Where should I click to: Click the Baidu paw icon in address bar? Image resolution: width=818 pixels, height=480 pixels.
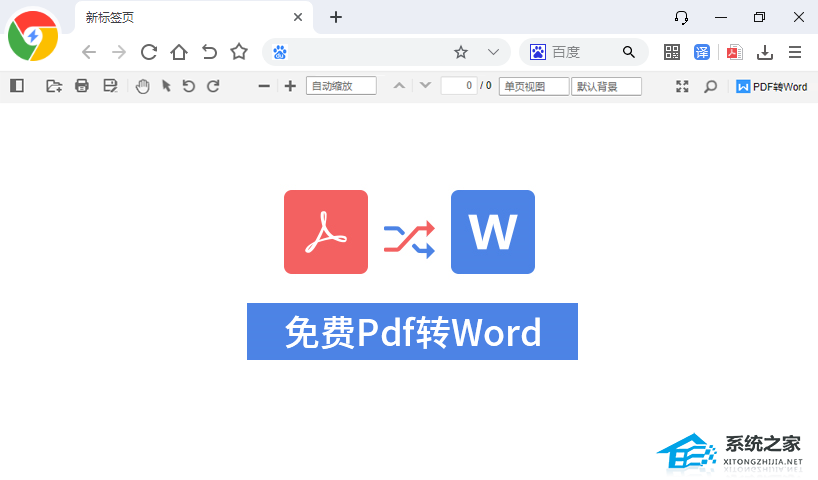[x=280, y=52]
